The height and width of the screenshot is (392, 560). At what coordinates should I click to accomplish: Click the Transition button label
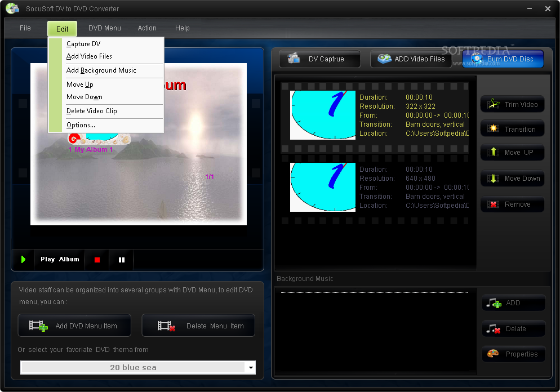(x=520, y=129)
